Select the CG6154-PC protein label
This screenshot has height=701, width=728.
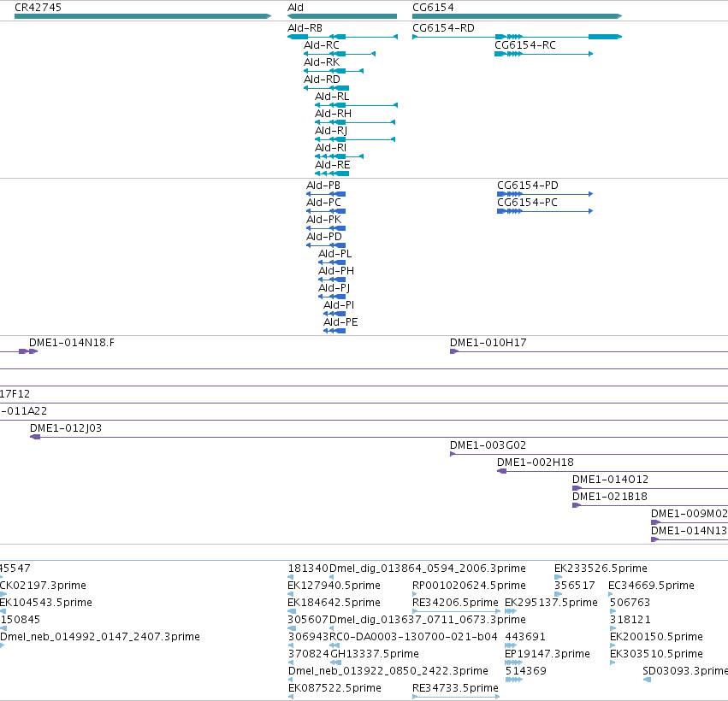527,203
